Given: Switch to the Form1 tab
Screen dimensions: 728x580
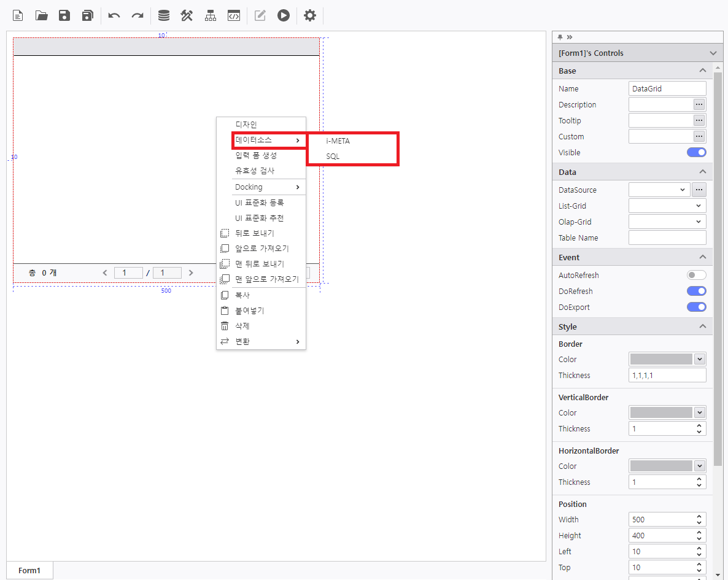Looking at the screenshot, I should tap(29, 571).
